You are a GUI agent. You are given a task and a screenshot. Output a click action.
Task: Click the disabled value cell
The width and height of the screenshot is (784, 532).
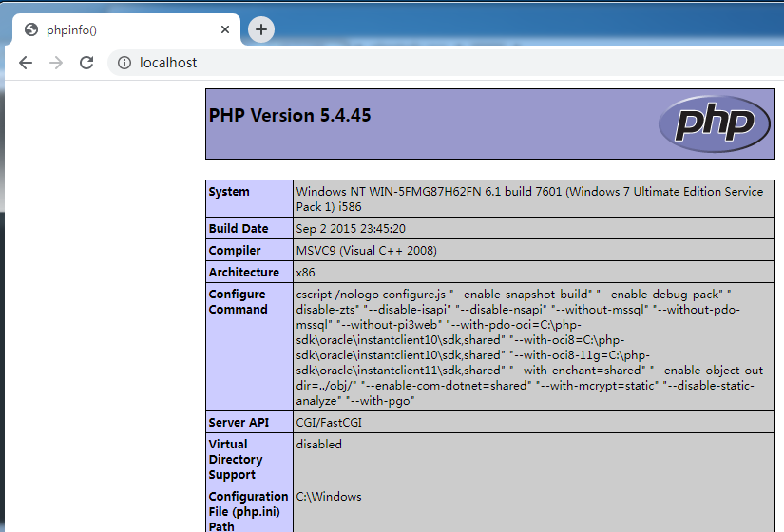coord(534,459)
